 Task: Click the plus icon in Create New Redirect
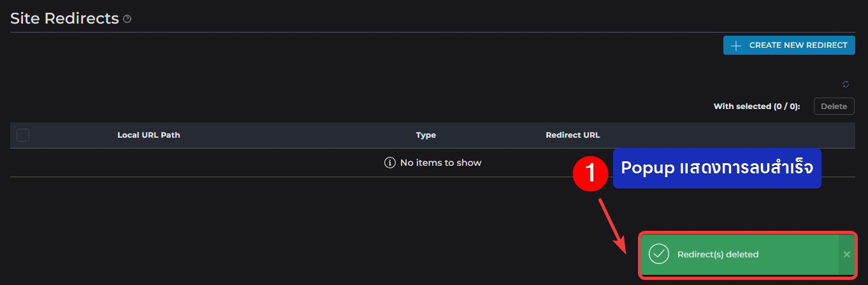[x=736, y=45]
